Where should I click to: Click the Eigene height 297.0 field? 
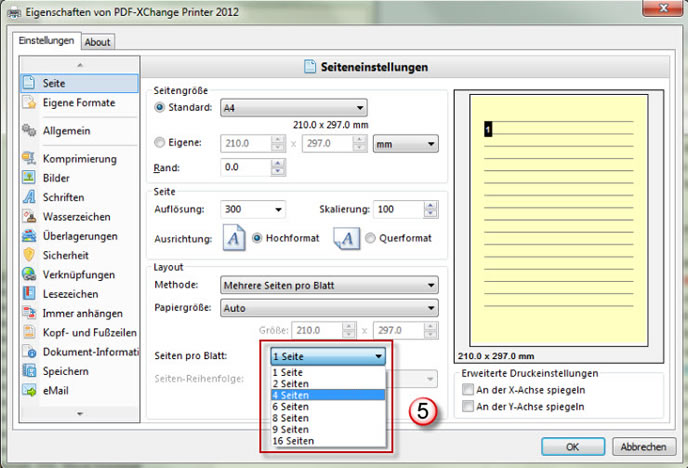(x=327, y=143)
